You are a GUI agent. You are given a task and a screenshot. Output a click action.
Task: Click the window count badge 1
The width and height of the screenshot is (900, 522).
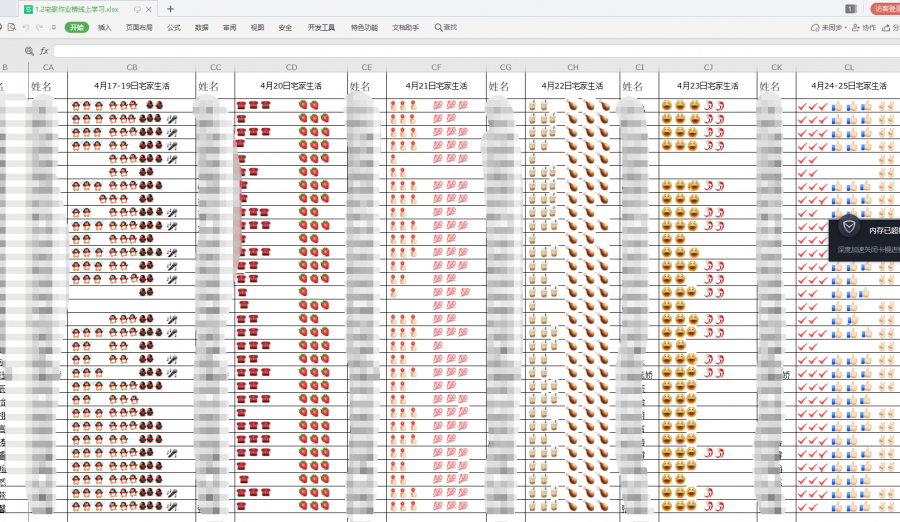coord(851,9)
